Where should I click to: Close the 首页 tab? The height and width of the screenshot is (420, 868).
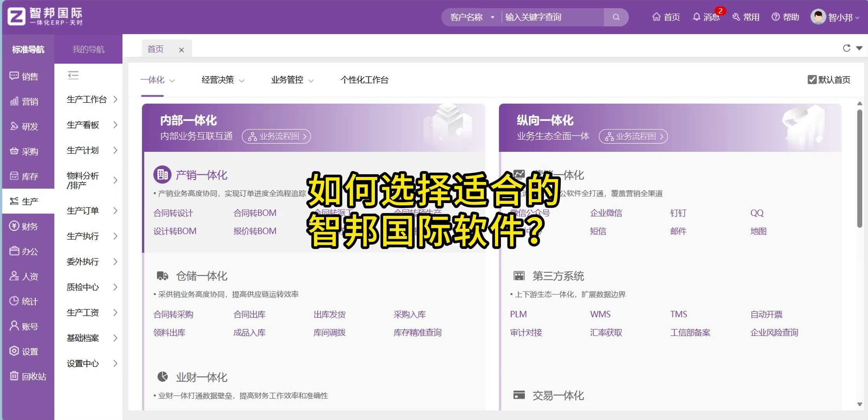[181, 50]
